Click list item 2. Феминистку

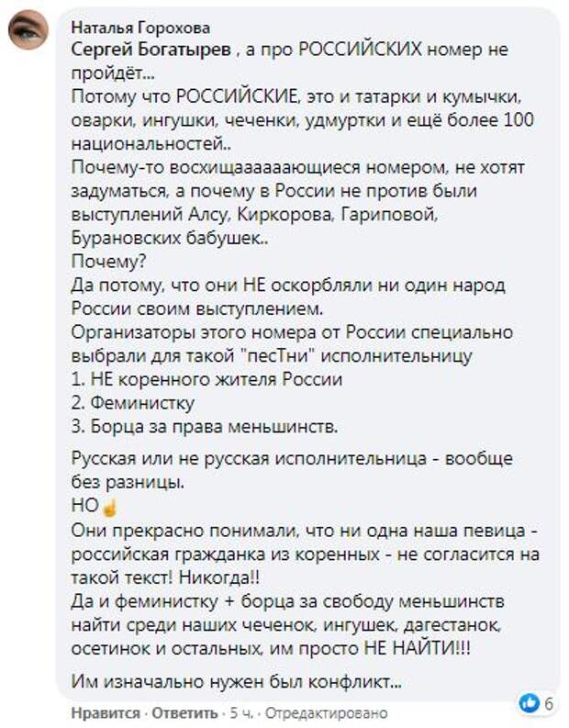click(x=132, y=401)
